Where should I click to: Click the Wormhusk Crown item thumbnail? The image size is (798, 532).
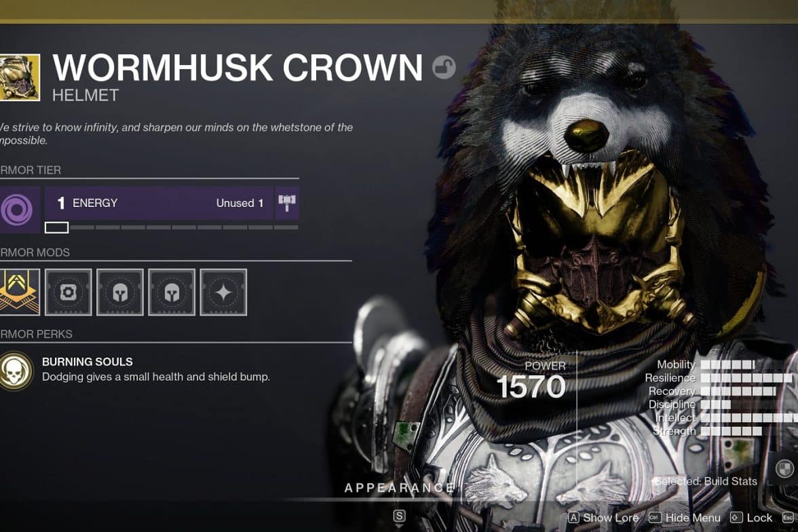coord(19,78)
